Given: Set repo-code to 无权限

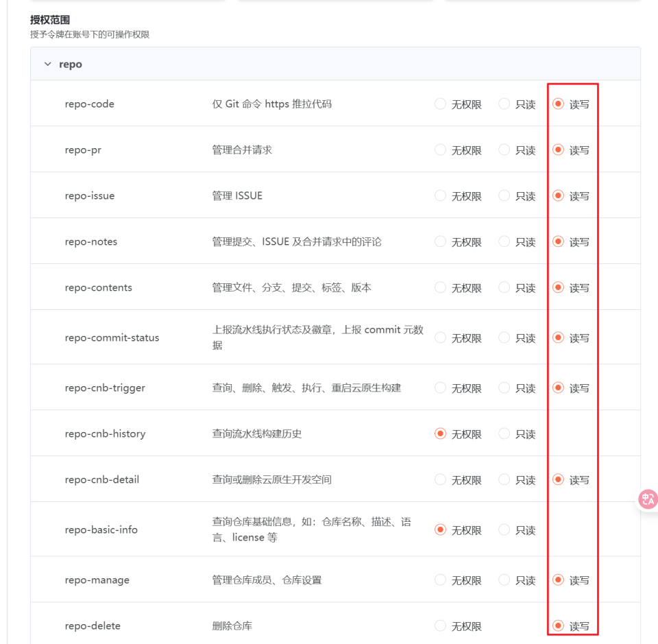Looking at the screenshot, I should click(440, 104).
